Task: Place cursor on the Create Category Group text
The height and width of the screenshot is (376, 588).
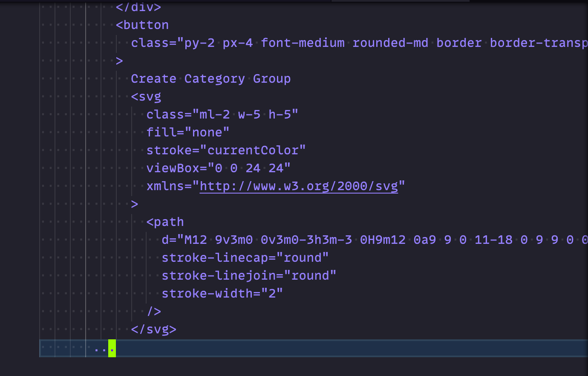Action: [210, 78]
